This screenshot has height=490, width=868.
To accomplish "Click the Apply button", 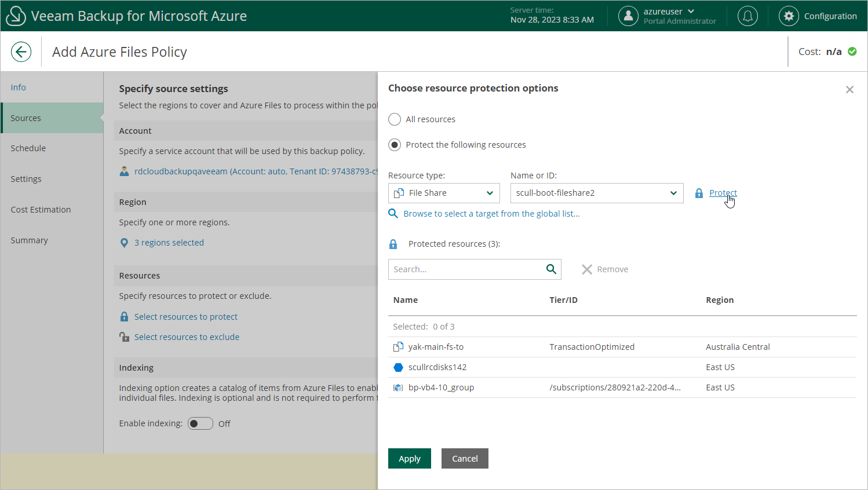I will [410, 459].
